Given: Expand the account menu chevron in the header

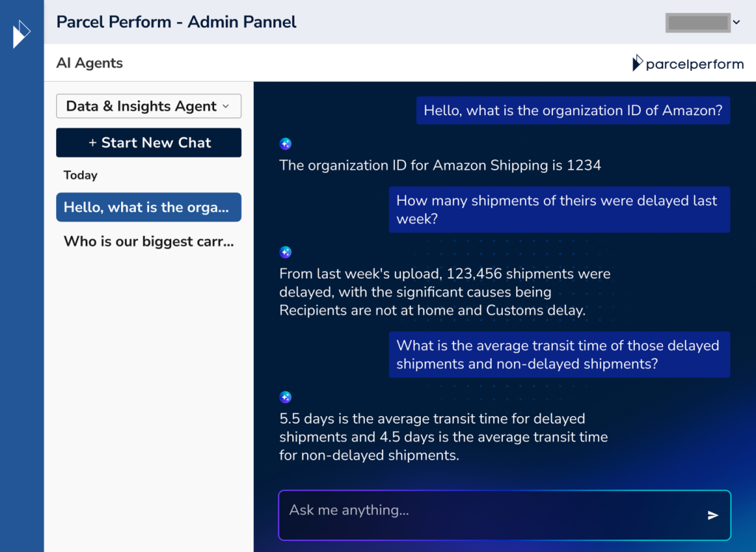Looking at the screenshot, I should click(x=736, y=22).
